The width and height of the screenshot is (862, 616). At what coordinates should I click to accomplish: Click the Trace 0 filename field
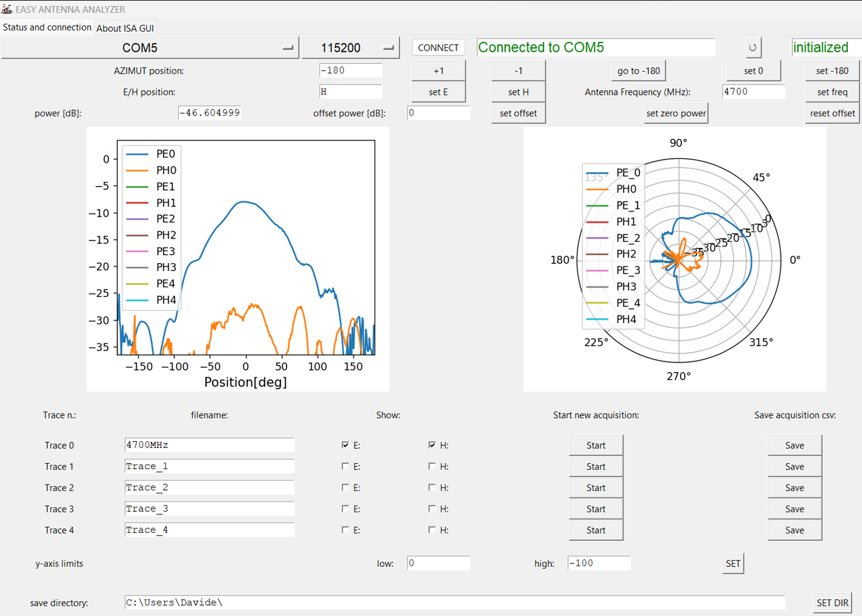pyautogui.click(x=209, y=445)
